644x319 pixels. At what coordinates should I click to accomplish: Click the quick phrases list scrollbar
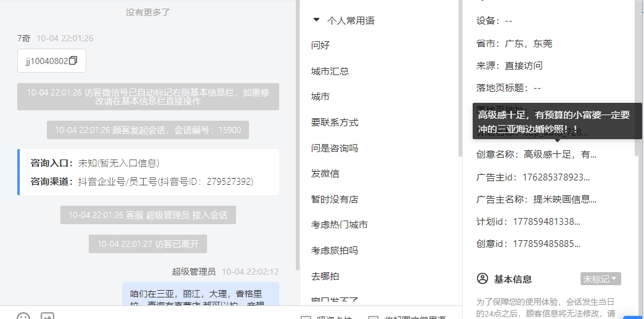click(460, 78)
